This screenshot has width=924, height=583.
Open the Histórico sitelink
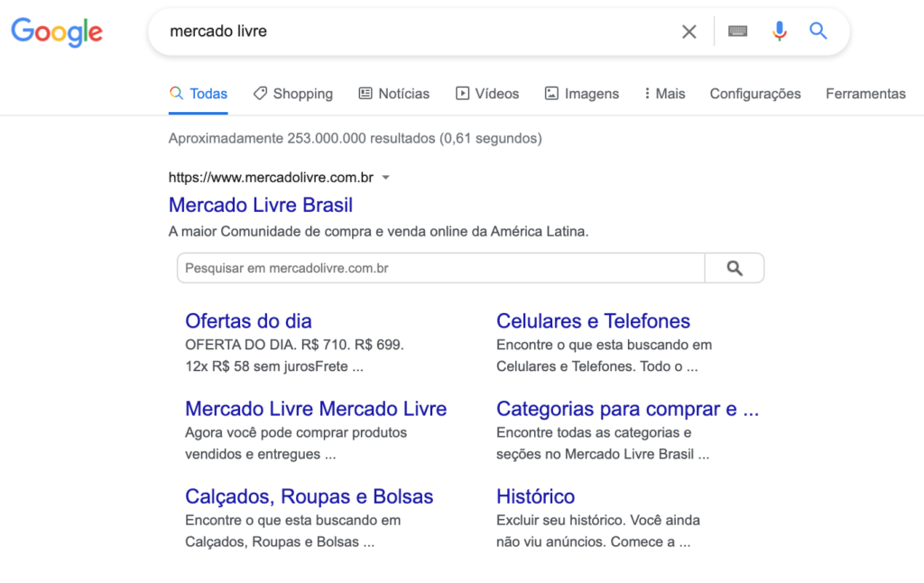[x=535, y=497]
